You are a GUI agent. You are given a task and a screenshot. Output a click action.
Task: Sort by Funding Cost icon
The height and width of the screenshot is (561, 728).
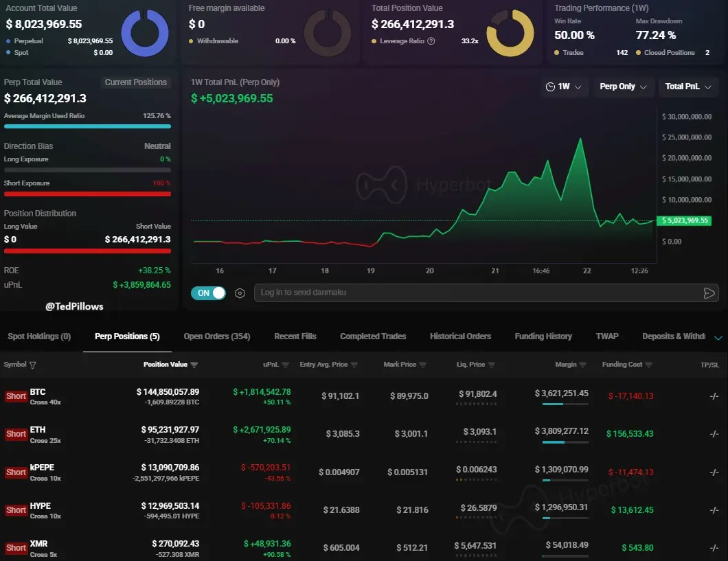pos(648,365)
